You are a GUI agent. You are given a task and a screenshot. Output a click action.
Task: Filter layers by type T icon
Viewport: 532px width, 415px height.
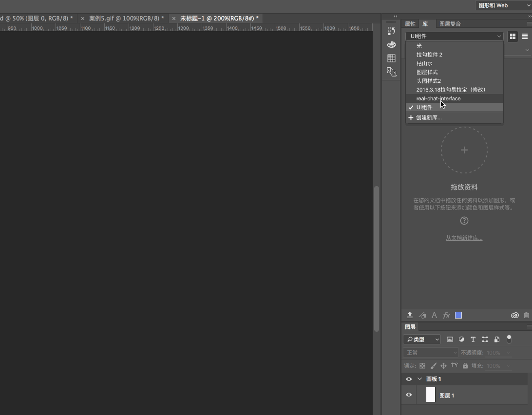pos(473,340)
